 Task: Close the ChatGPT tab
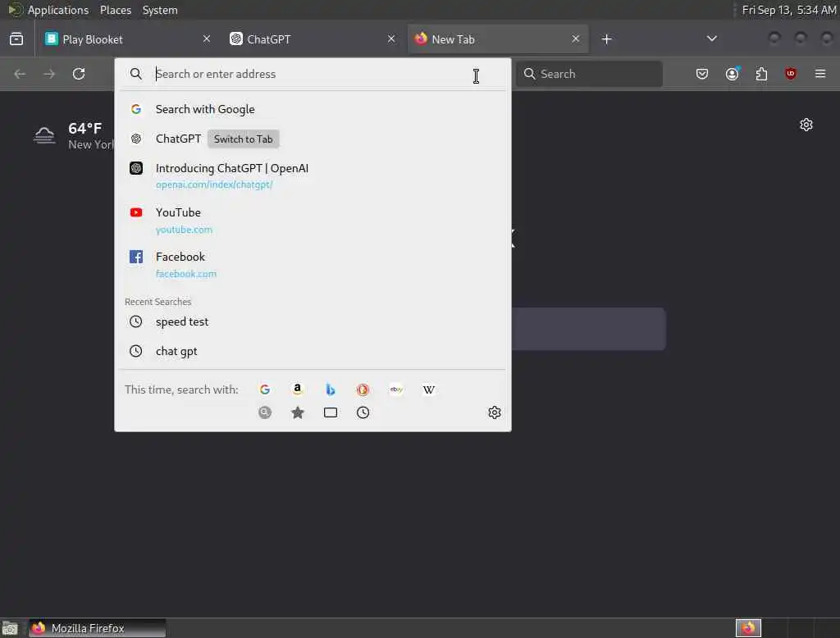(391, 39)
